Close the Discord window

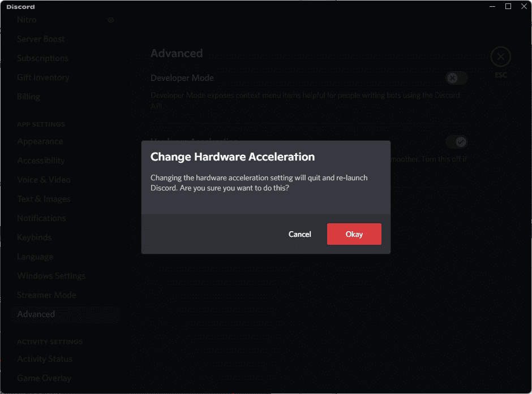point(524,6)
